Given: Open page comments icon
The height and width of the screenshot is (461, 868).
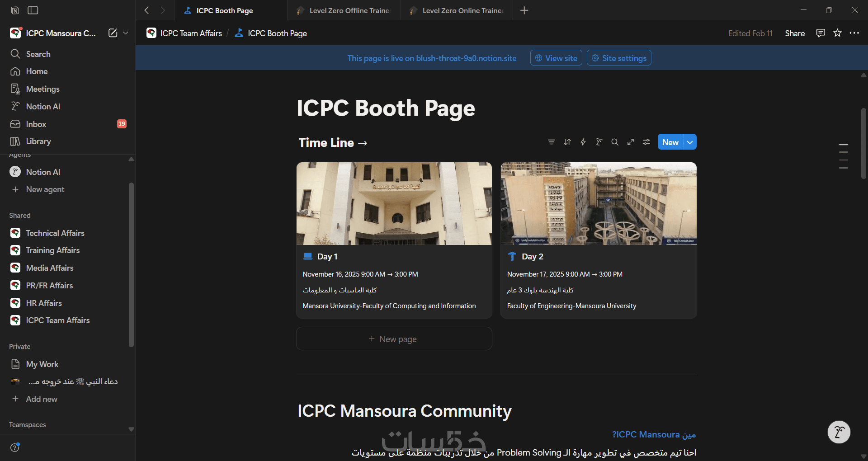Looking at the screenshot, I should click(821, 33).
